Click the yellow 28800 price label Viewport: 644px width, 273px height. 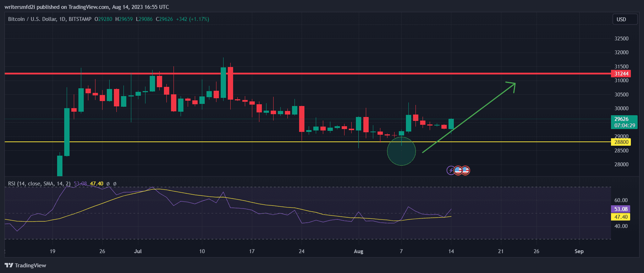621,142
